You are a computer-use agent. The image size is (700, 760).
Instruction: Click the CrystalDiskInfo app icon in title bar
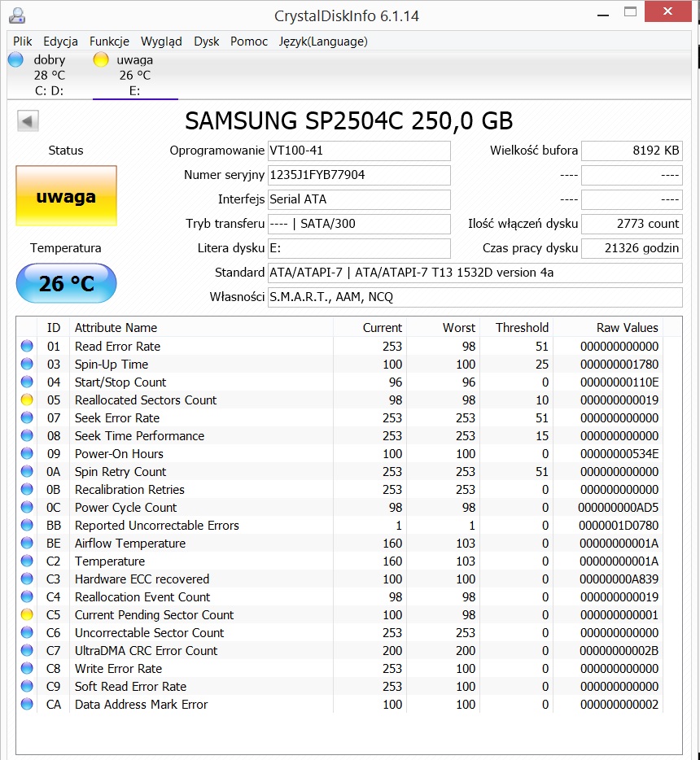tap(17, 15)
